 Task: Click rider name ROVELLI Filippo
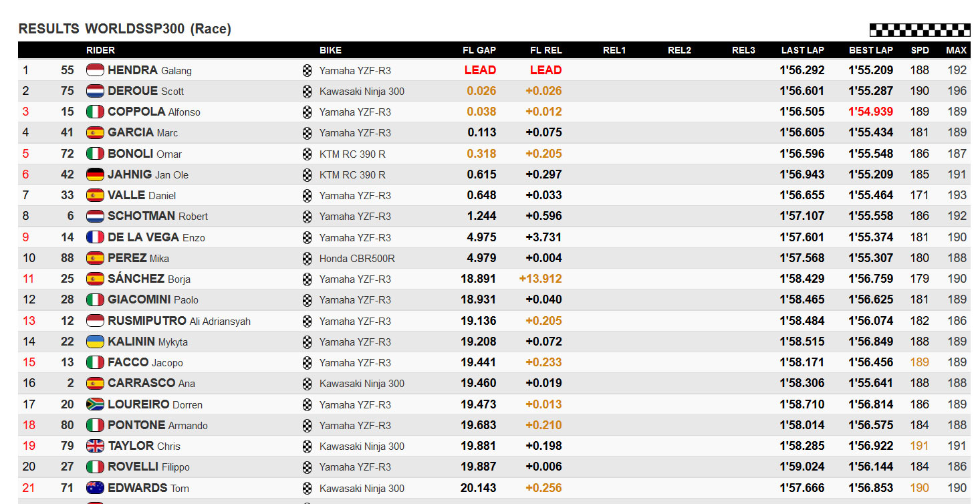pos(148,467)
